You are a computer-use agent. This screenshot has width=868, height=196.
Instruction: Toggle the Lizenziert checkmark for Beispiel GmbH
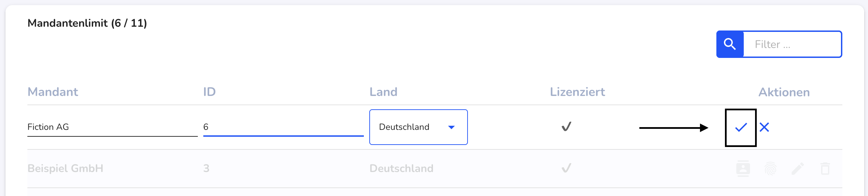point(566,168)
